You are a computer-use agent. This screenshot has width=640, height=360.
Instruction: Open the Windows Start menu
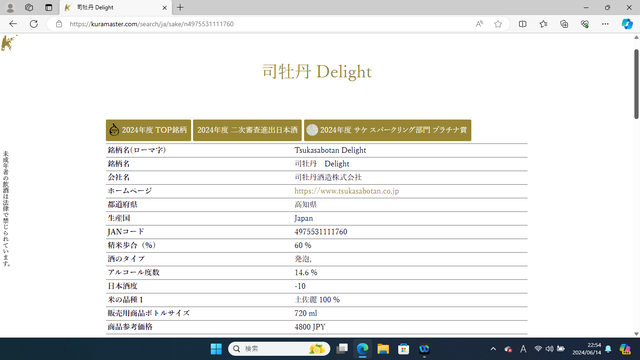[x=216, y=349]
